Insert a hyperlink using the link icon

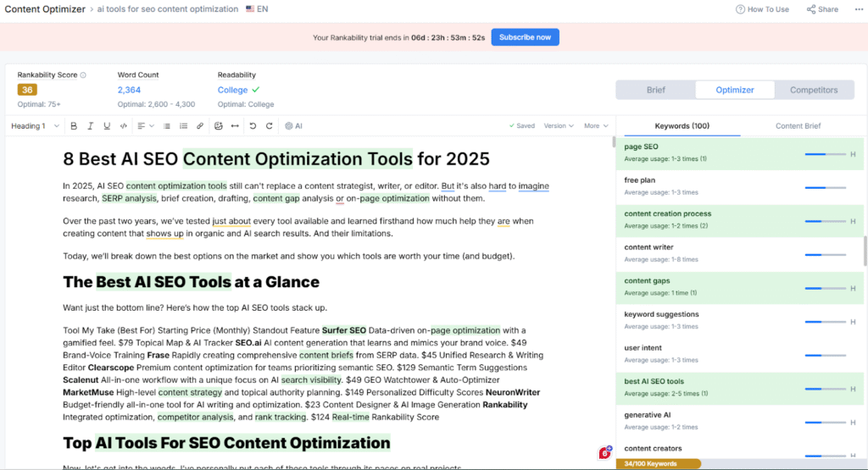200,126
